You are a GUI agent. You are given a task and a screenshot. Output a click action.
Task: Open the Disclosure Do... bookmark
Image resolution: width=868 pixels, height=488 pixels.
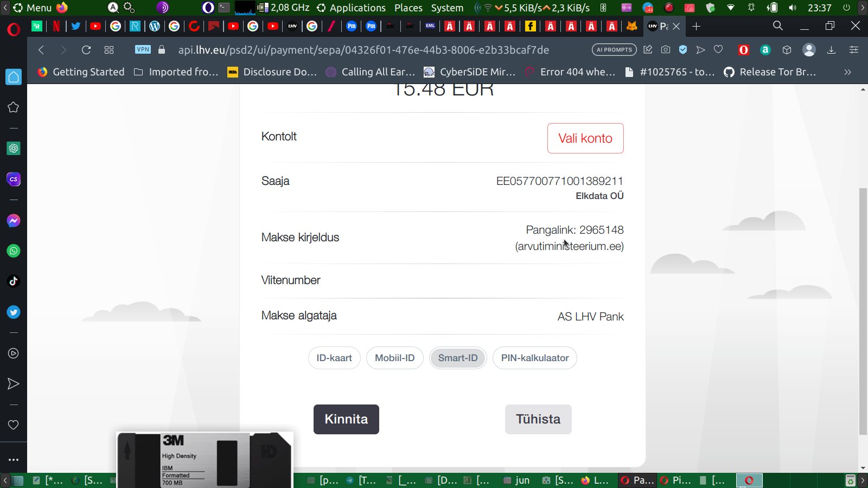272,72
